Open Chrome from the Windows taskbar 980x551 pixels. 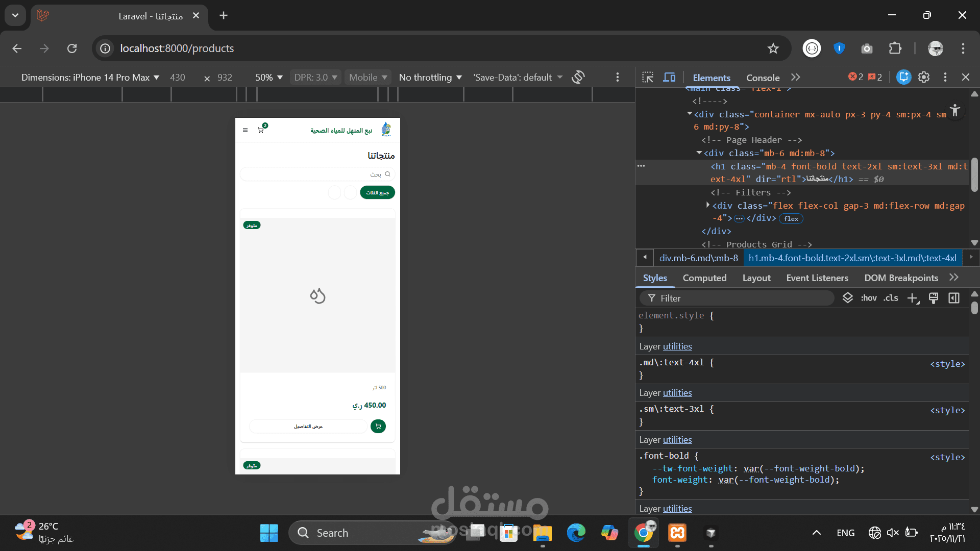(644, 533)
